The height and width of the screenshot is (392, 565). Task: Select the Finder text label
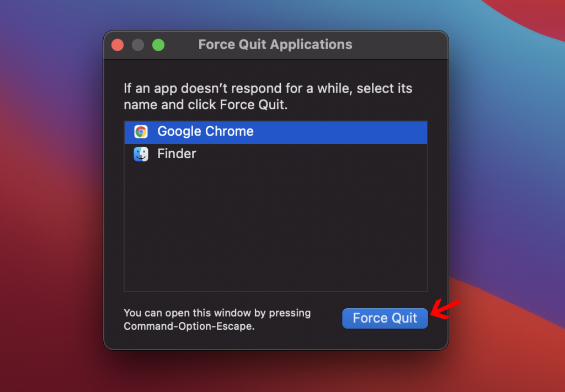177,154
